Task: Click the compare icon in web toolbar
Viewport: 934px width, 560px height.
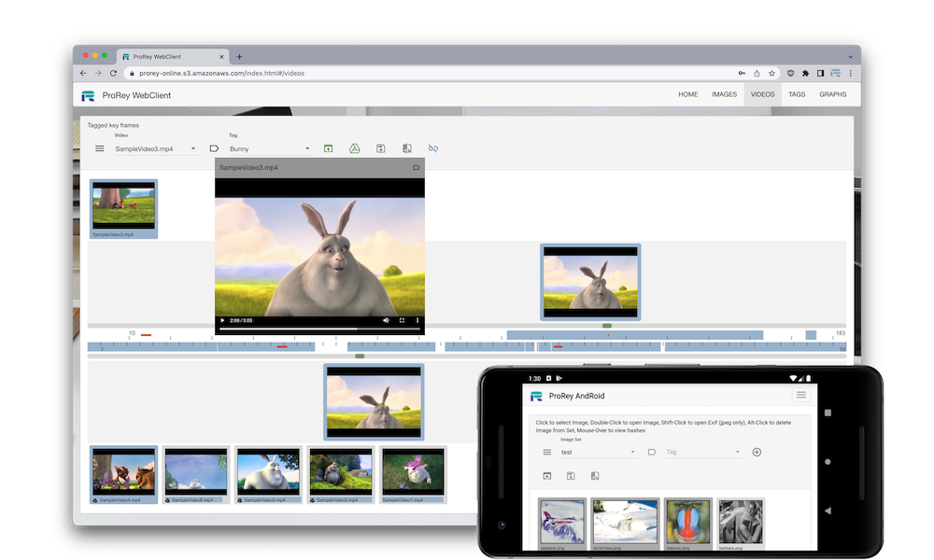Action: pos(407,148)
